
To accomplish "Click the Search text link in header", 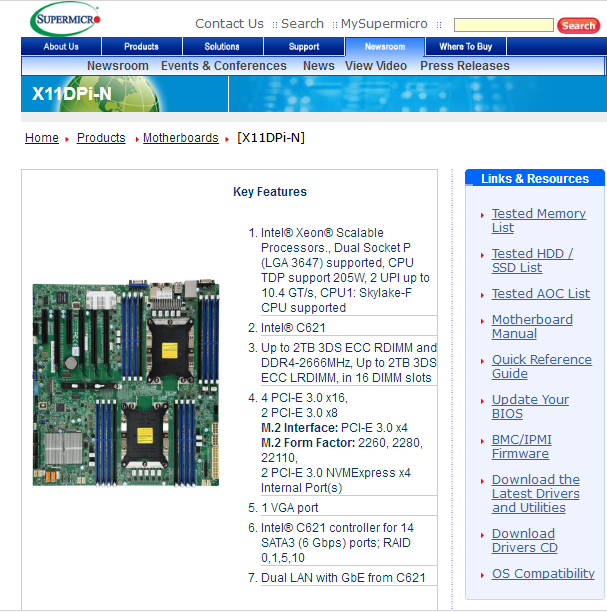I will point(302,24).
